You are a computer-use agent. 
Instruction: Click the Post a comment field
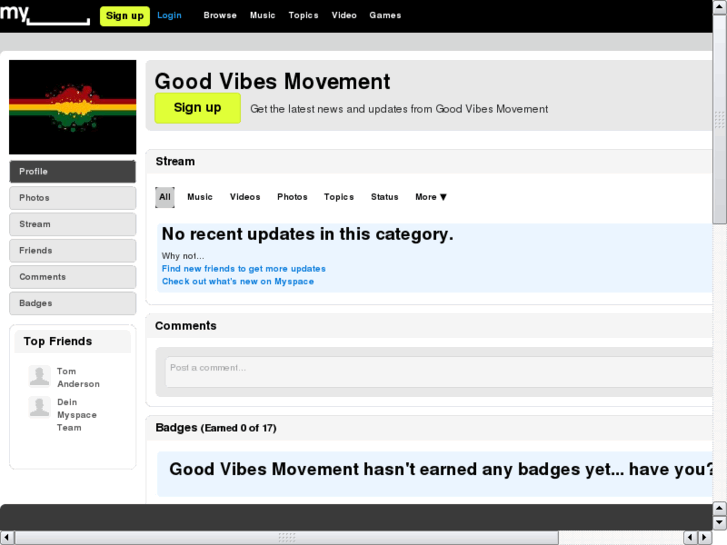tap(439, 372)
